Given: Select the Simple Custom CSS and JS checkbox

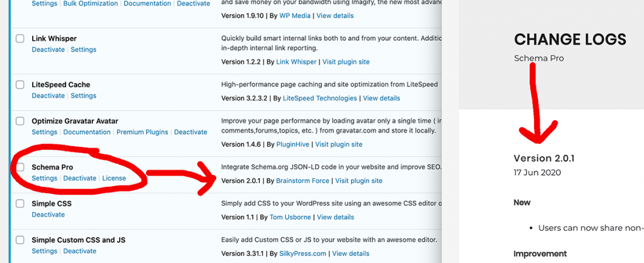Looking at the screenshot, I should [x=21, y=240].
